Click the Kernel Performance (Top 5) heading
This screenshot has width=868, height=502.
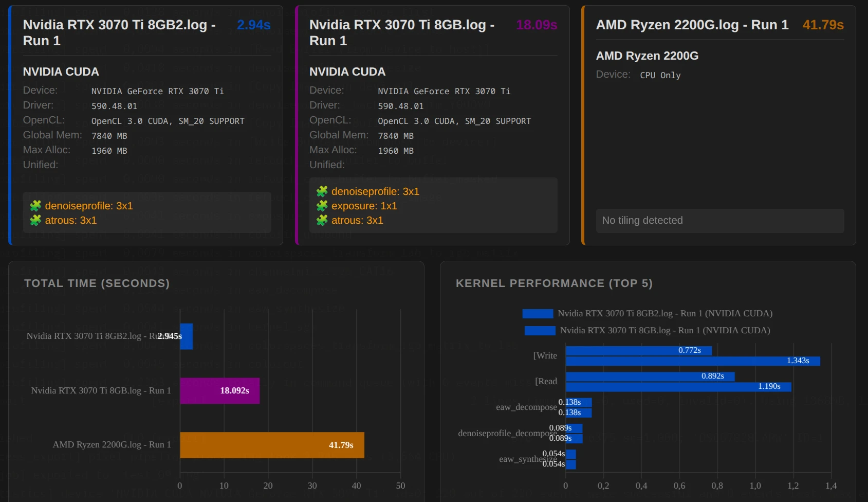point(554,283)
